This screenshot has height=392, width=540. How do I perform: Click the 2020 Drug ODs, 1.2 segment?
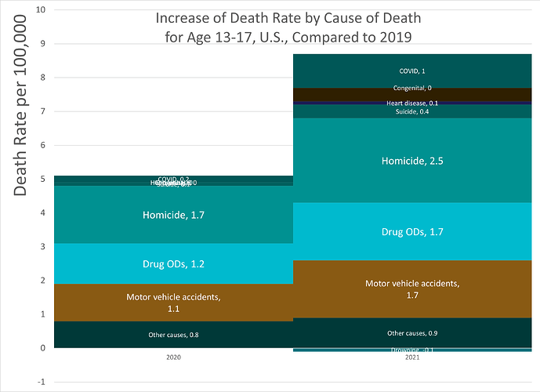point(173,263)
